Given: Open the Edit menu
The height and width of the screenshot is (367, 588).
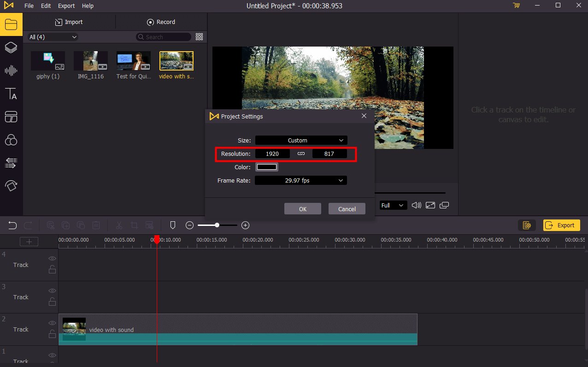Looking at the screenshot, I should tap(46, 6).
